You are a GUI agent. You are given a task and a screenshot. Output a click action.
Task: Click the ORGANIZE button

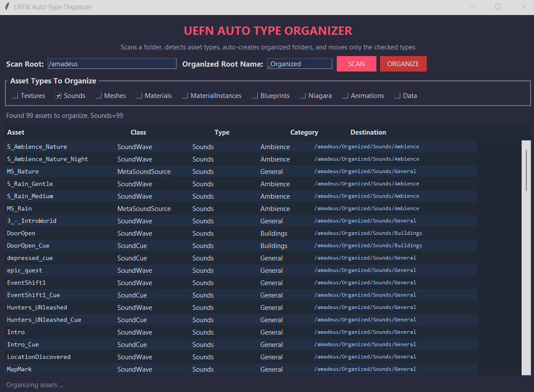click(x=403, y=64)
